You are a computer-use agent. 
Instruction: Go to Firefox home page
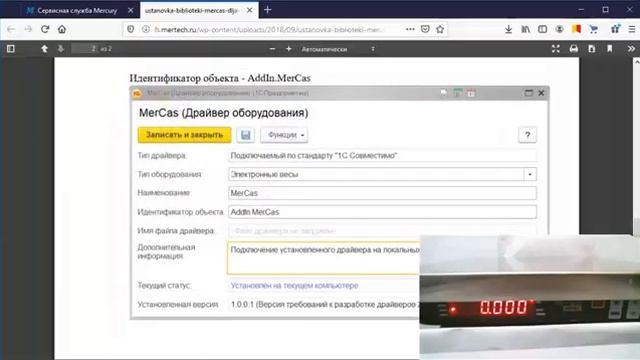pos(62,29)
